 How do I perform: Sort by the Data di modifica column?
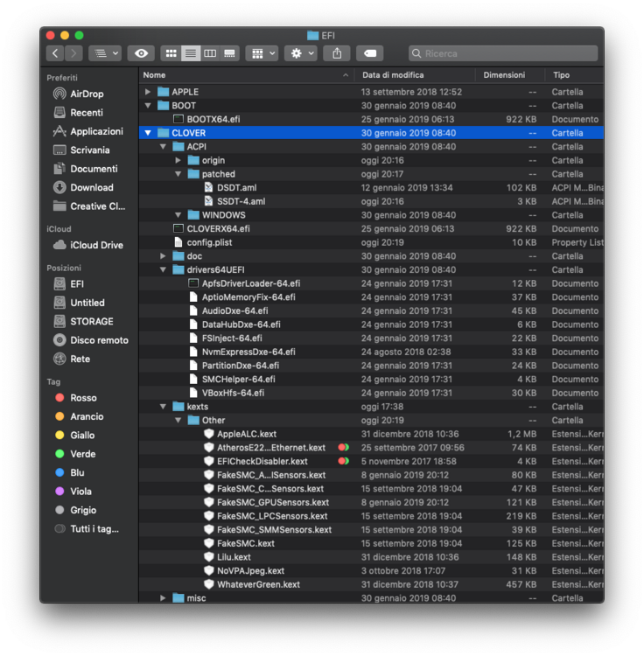[x=394, y=75]
